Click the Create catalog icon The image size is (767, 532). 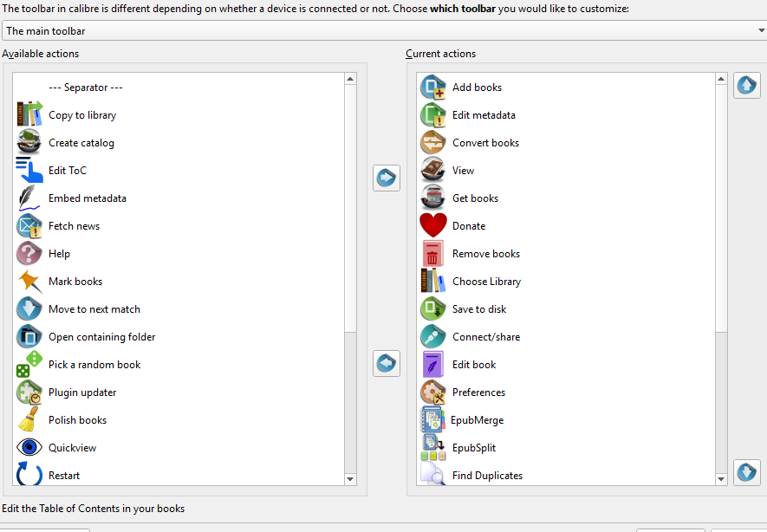click(29, 142)
